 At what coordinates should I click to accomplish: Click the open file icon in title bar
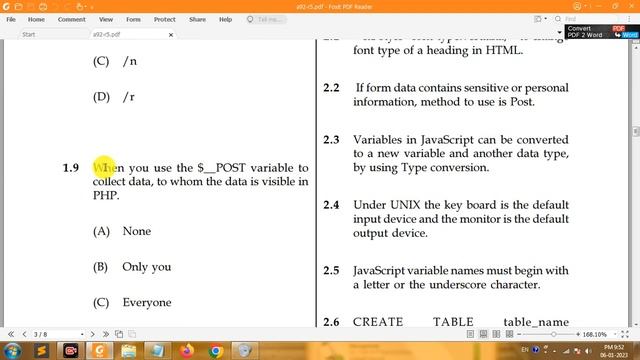(18, 7)
